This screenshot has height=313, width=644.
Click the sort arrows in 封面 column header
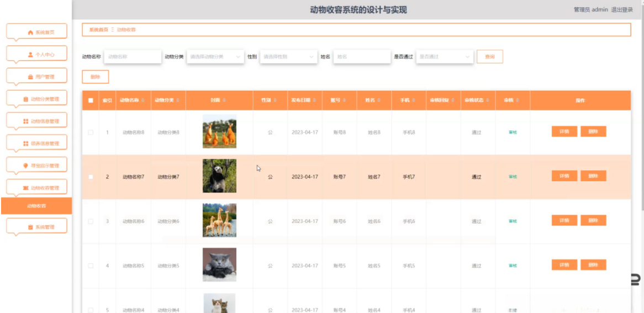click(x=224, y=100)
